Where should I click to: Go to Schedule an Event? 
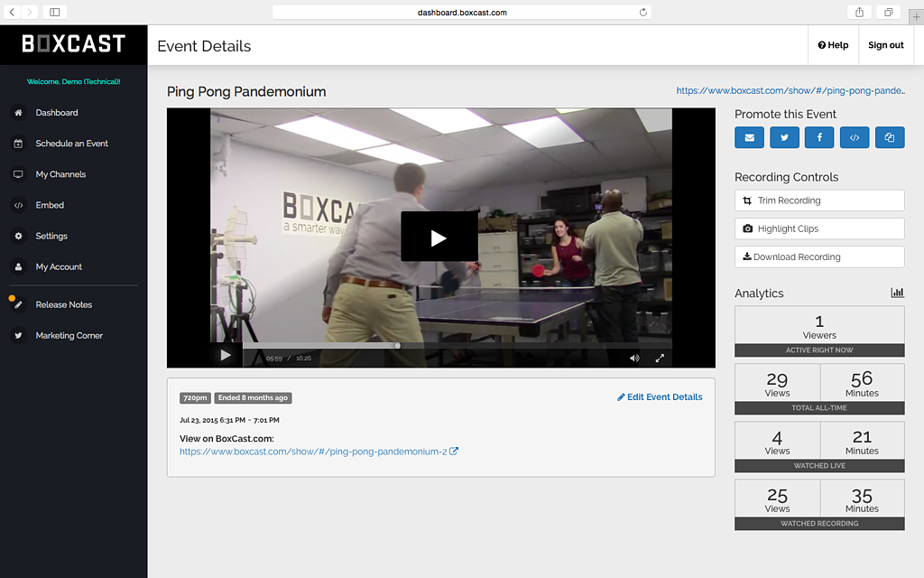[71, 144]
